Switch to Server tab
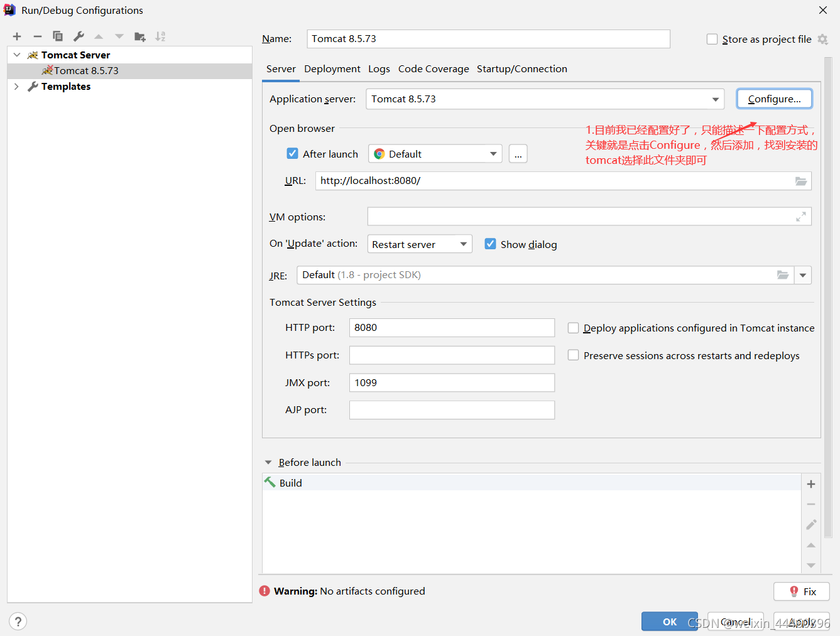 tap(281, 69)
